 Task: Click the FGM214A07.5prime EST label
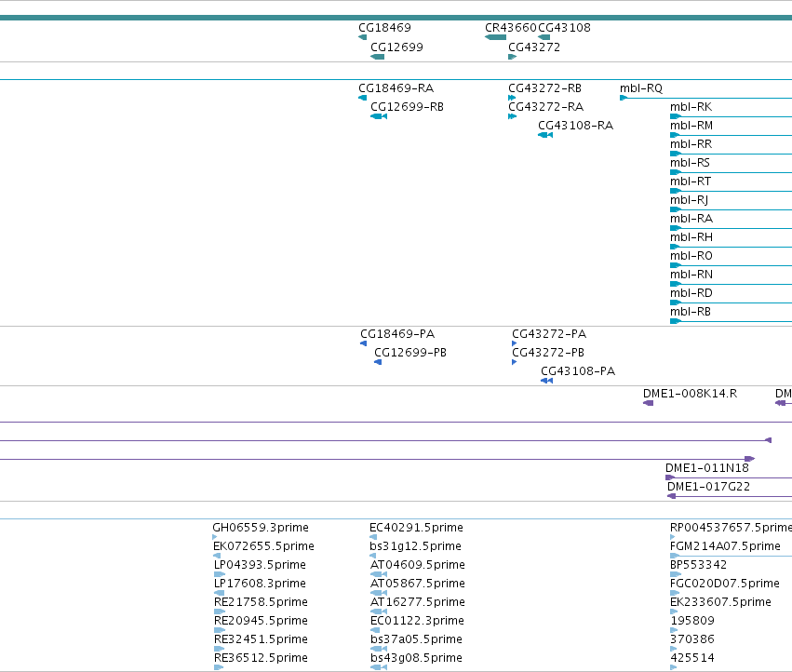(x=725, y=546)
